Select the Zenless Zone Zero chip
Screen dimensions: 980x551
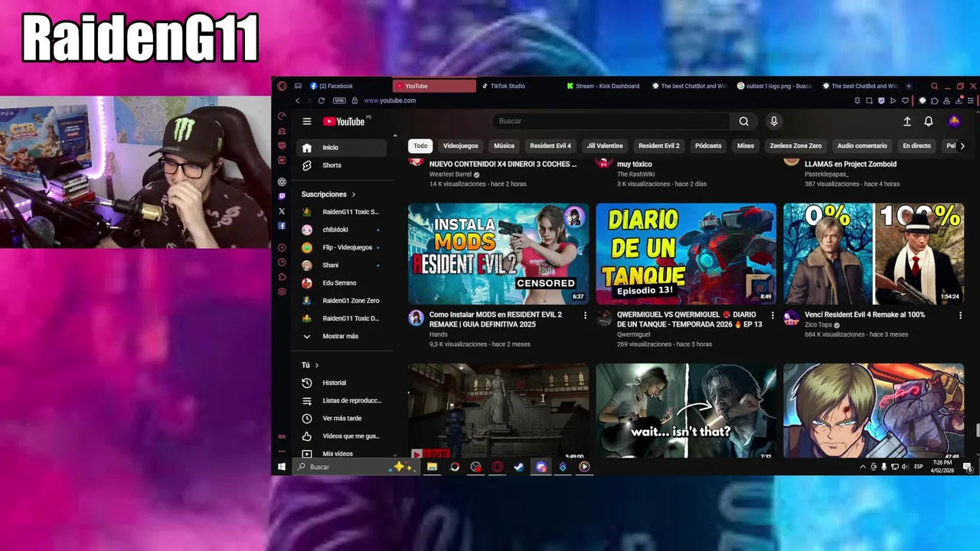tap(795, 145)
